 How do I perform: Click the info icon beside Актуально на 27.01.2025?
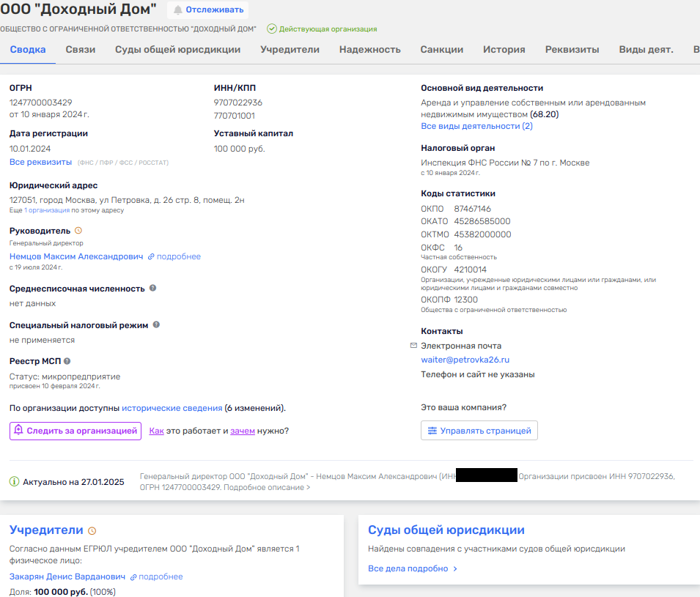pos(14,482)
